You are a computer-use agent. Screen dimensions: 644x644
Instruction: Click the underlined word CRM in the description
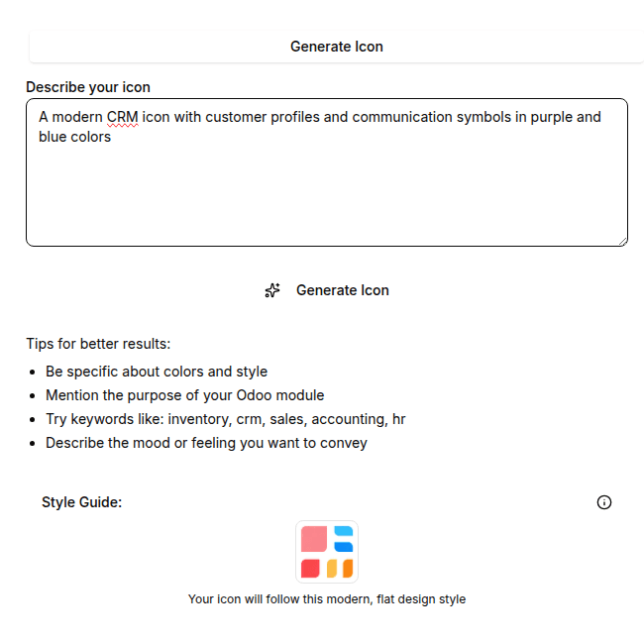(122, 117)
